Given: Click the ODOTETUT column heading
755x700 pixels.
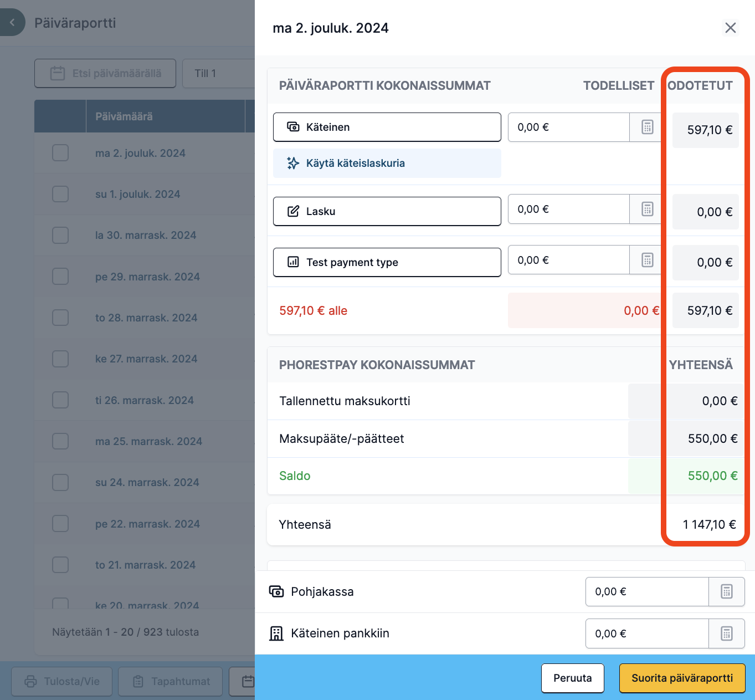Looking at the screenshot, I should (x=700, y=85).
